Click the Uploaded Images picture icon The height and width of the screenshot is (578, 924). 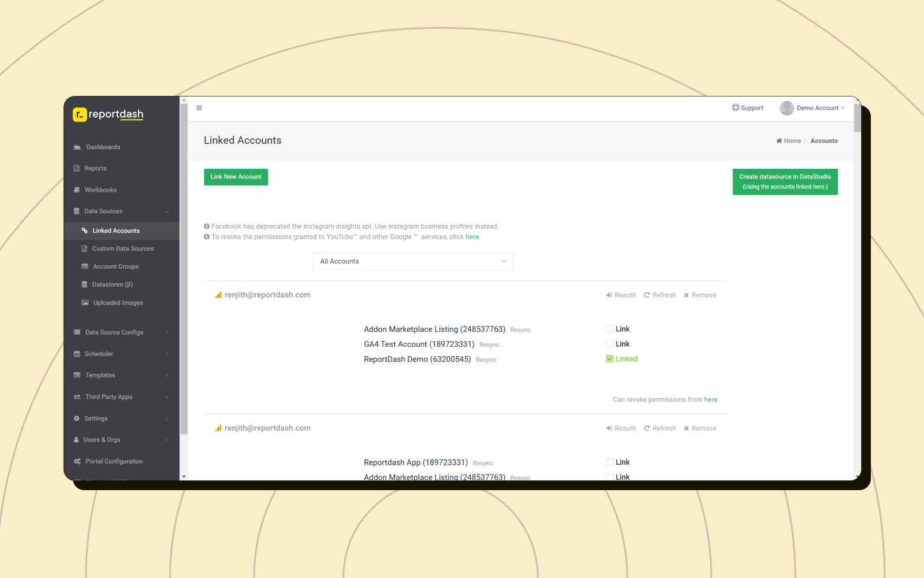pos(85,303)
